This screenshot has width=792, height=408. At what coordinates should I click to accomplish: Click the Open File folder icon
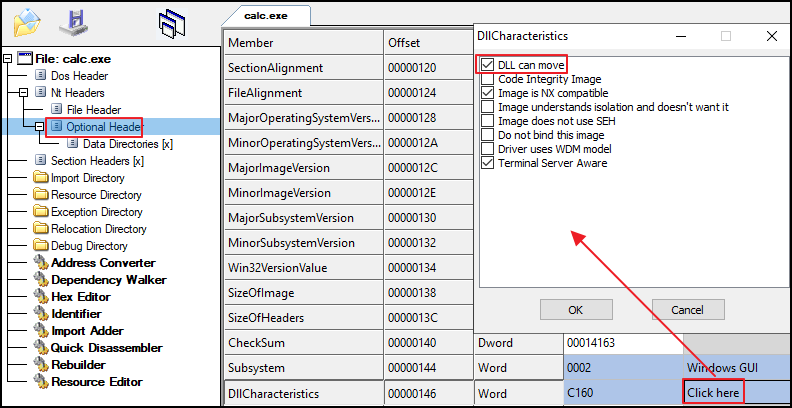click(27, 20)
